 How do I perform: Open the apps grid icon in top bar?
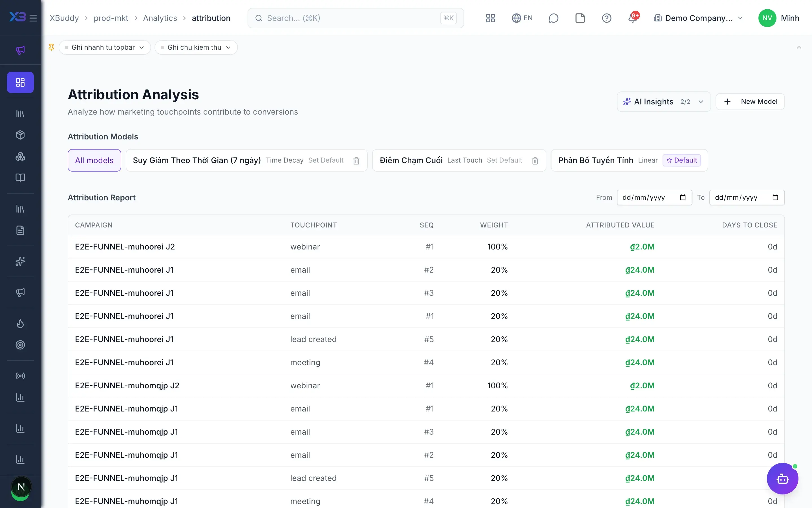coord(491,18)
